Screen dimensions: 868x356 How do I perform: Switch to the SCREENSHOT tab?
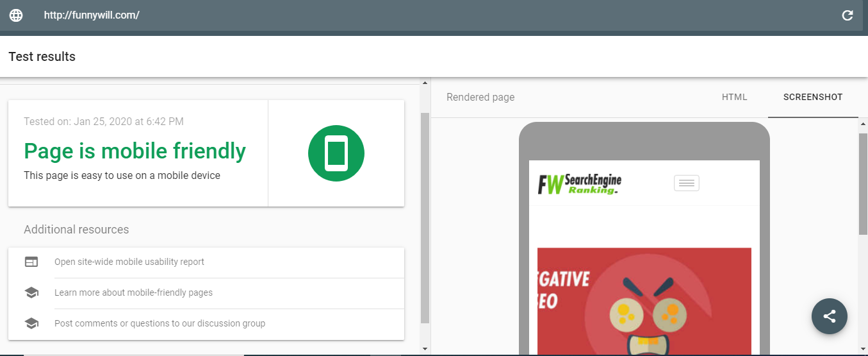pos(813,97)
